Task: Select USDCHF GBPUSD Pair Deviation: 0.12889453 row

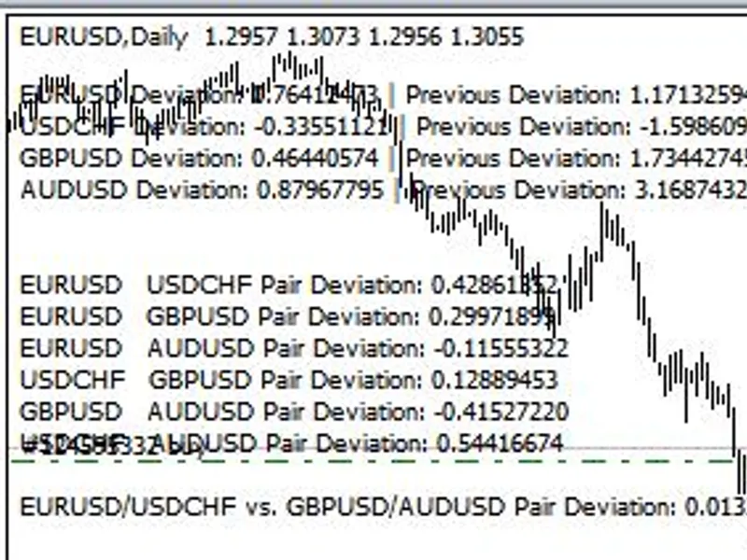Action: click(289, 380)
